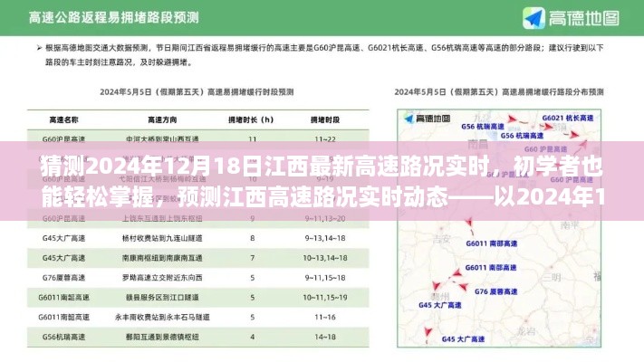Click the 赣县服务区到江口隧道 direction cell
This screenshot has height=362, width=644.
click(x=162, y=297)
